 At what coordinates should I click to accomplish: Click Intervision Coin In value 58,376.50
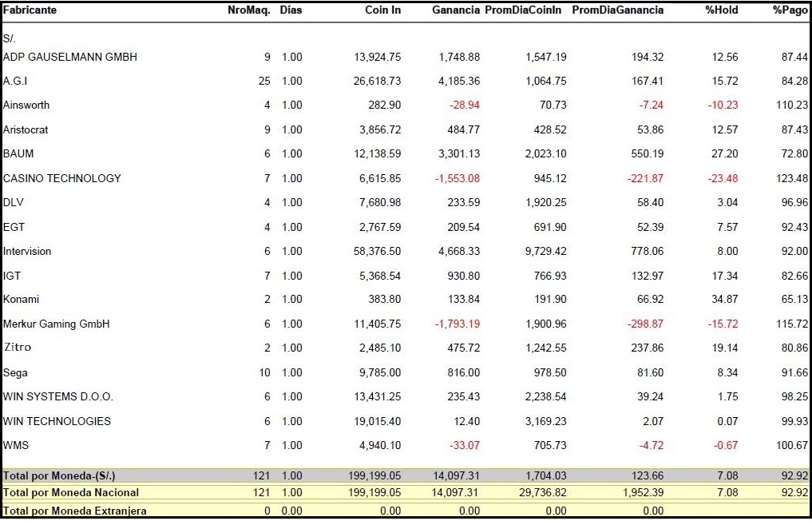[378, 251]
